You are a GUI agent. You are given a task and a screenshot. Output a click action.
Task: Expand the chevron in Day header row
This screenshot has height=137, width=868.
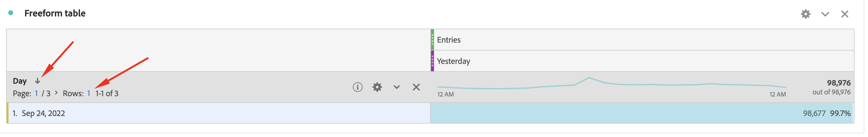tap(396, 87)
